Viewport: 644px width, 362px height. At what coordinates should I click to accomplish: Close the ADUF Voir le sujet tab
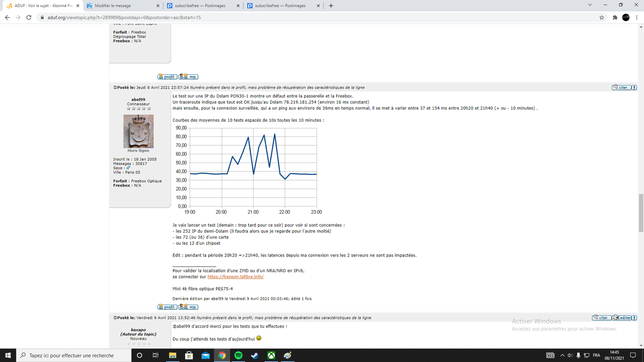tap(76, 6)
